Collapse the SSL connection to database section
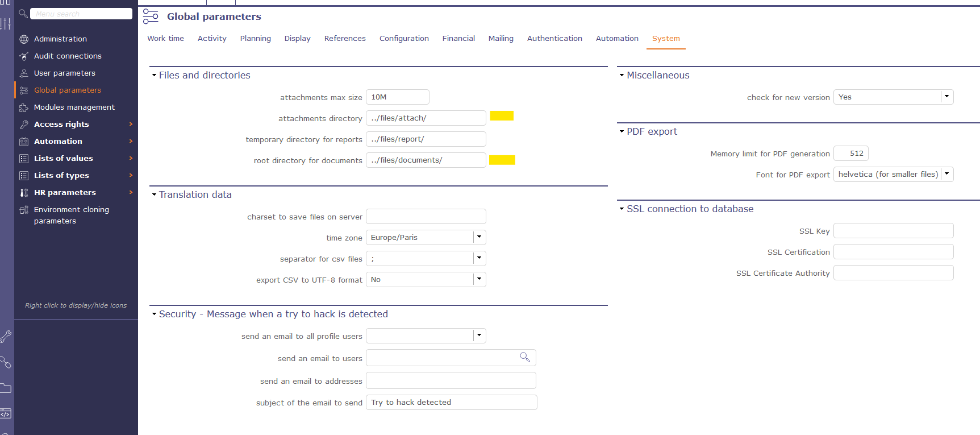The height and width of the screenshot is (435, 980). click(622, 209)
